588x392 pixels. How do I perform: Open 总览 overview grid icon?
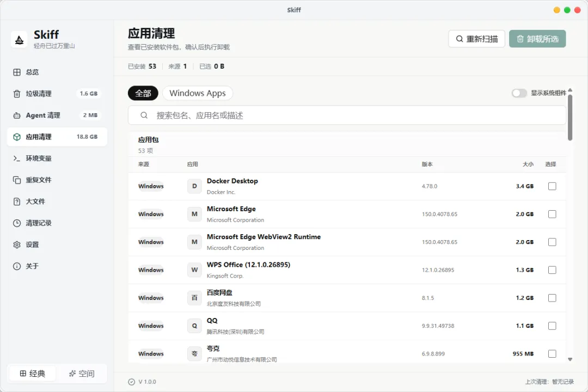point(17,72)
